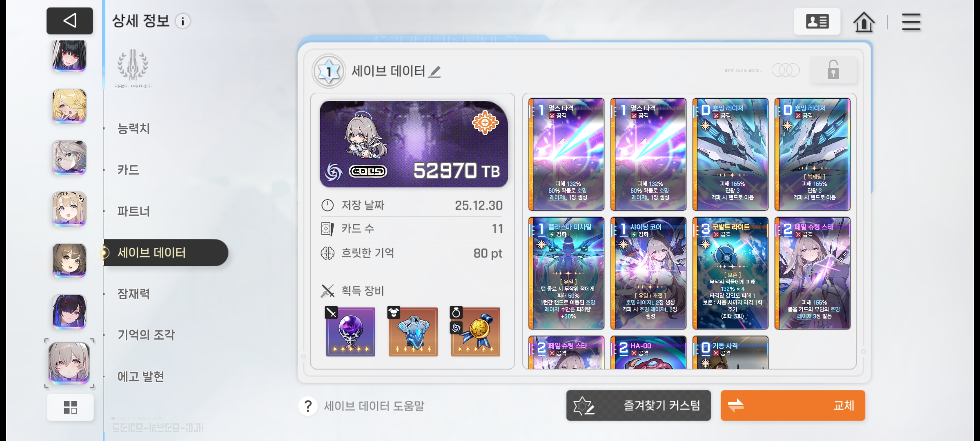Select the blonde character portrait in sidebar
This screenshot has width=980, height=441.
[69, 106]
